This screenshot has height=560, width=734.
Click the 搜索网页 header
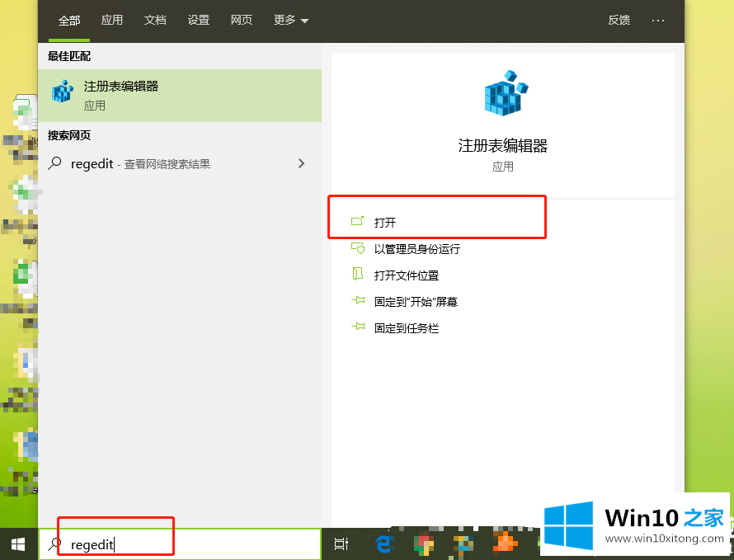[x=68, y=135]
